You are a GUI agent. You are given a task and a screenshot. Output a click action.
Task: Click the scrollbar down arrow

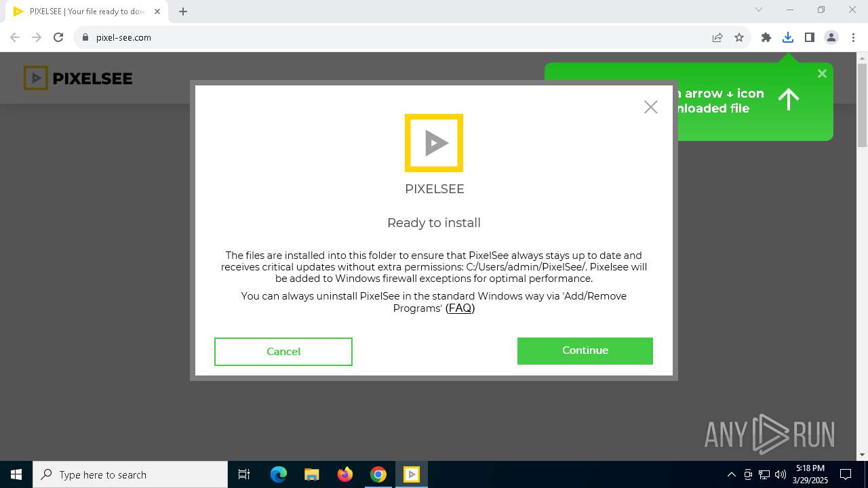click(x=863, y=455)
